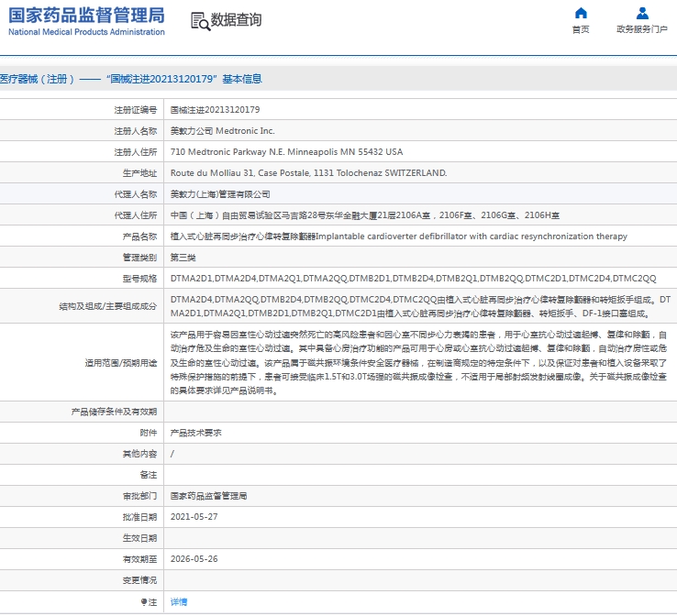Screen dimensions: 677x616
Task: Click the 详情 link in the 注 row
Action: (179, 601)
